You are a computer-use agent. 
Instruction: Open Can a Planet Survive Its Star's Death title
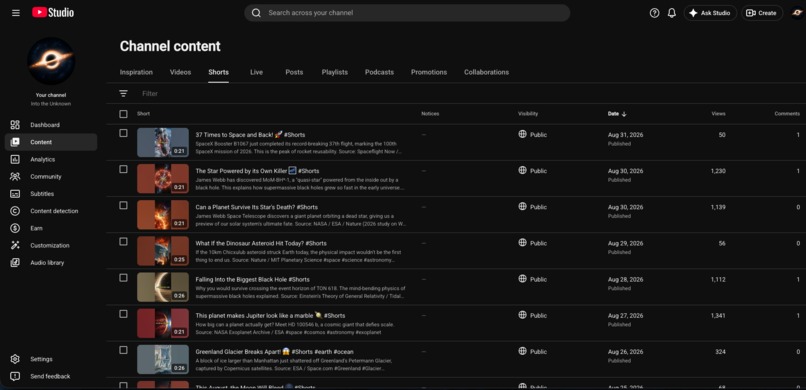pyautogui.click(x=257, y=207)
